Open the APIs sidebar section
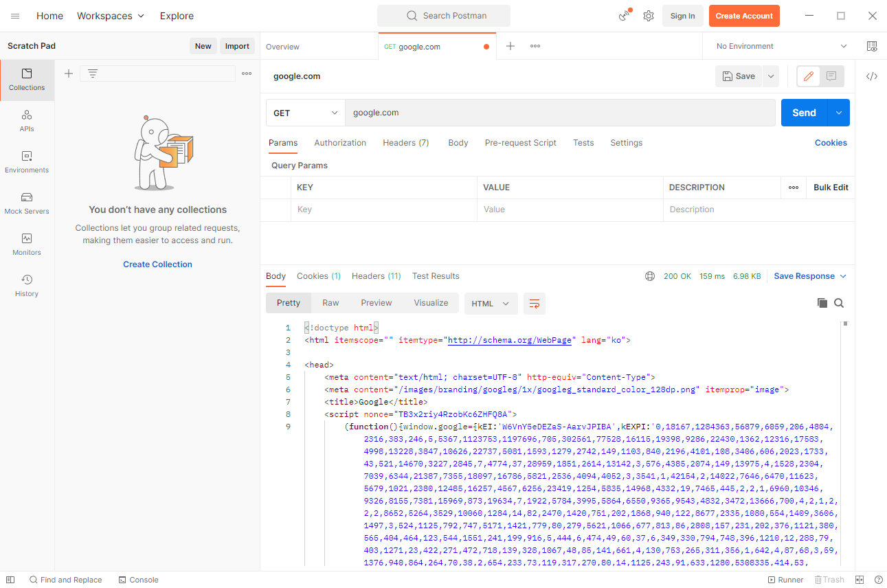This screenshot has height=588, width=887. click(27, 122)
